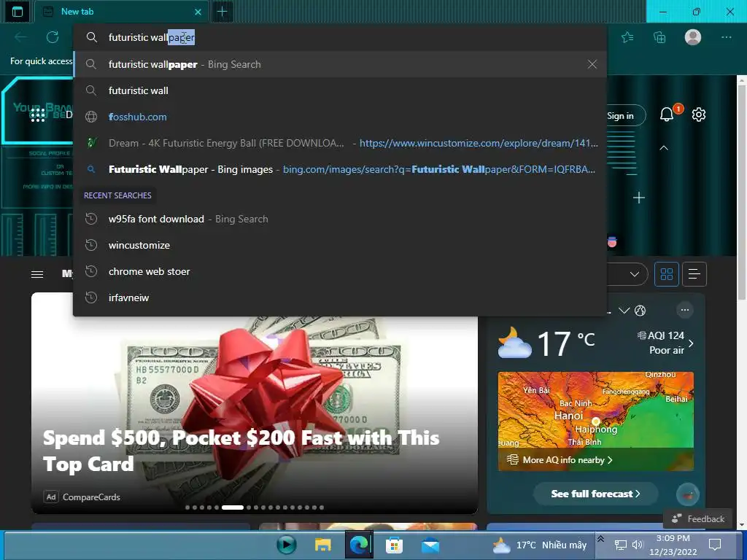Open the Collections icon
The width and height of the screenshot is (747, 560).
[x=659, y=37]
